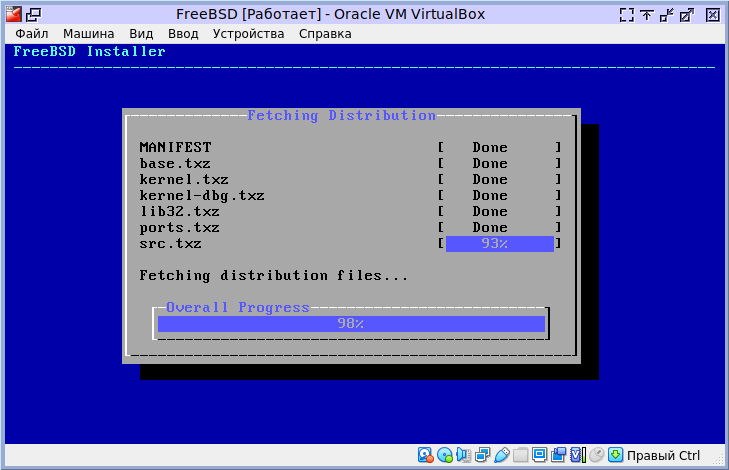
Task: Click the Done status for ports.txz
Action: pos(490,228)
